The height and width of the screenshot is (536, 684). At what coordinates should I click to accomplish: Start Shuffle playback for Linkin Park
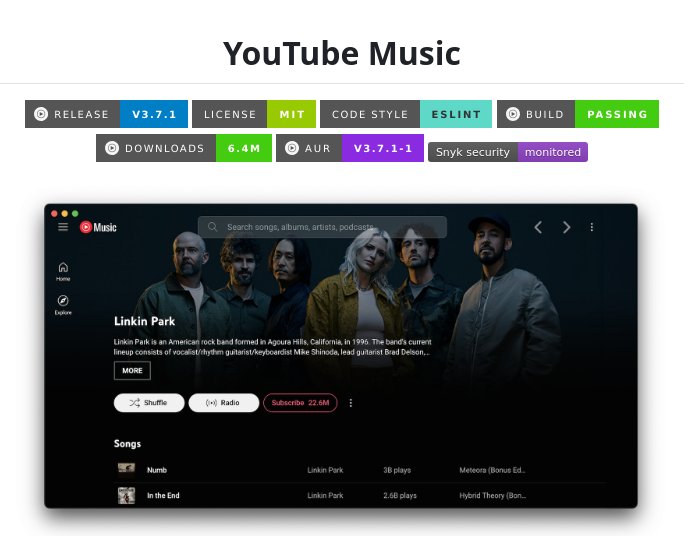pos(149,403)
